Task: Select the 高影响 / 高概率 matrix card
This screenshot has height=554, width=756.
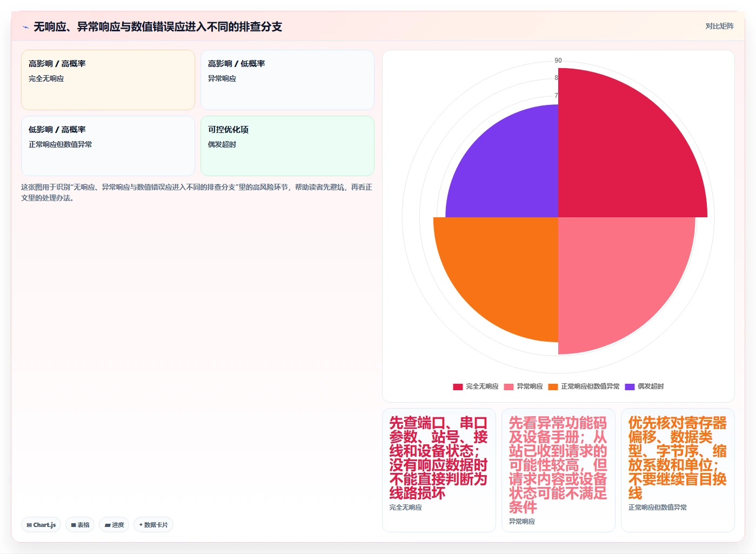Action: click(x=108, y=80)
